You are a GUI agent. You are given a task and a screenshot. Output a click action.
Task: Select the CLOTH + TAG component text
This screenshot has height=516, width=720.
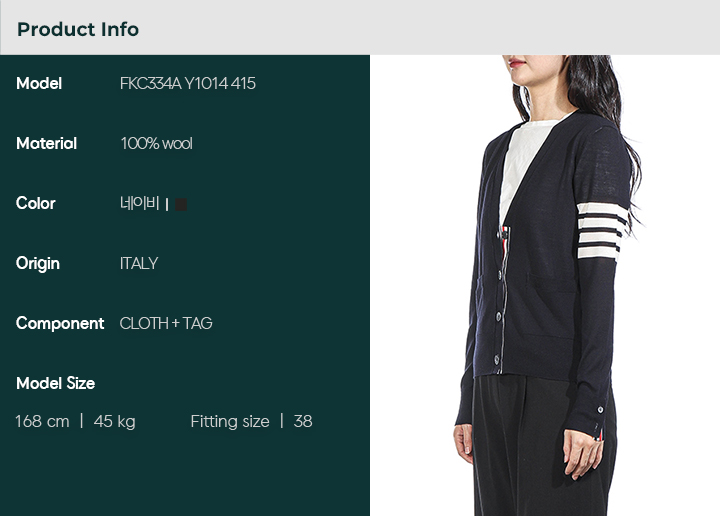[166, 323]
